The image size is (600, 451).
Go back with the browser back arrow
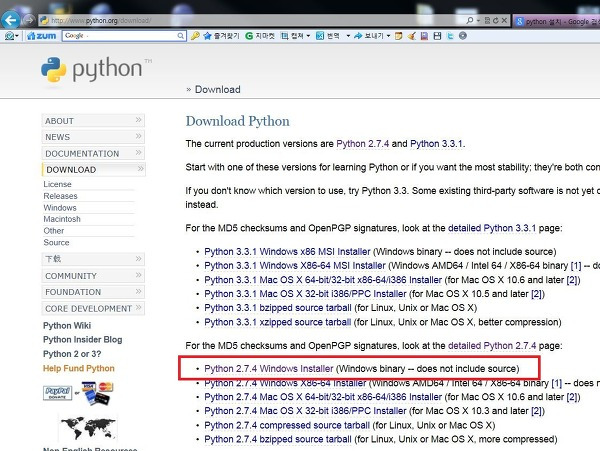[x=10, y=20]
